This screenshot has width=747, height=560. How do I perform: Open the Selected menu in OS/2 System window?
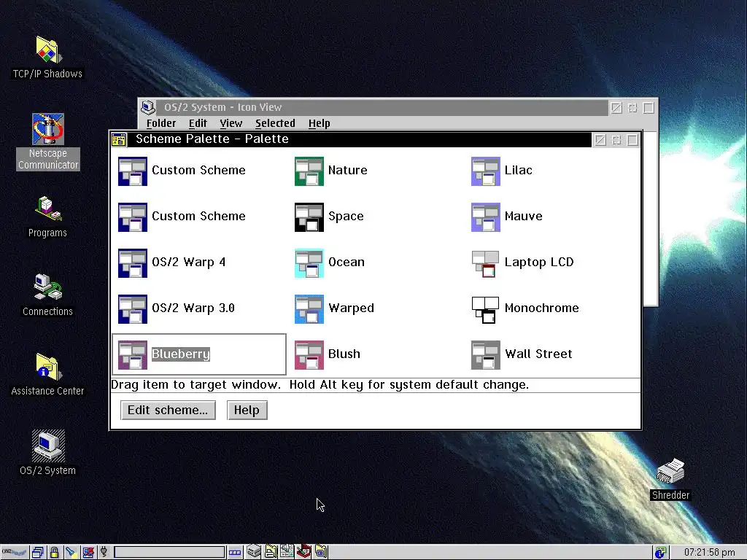tap(275, 123)
